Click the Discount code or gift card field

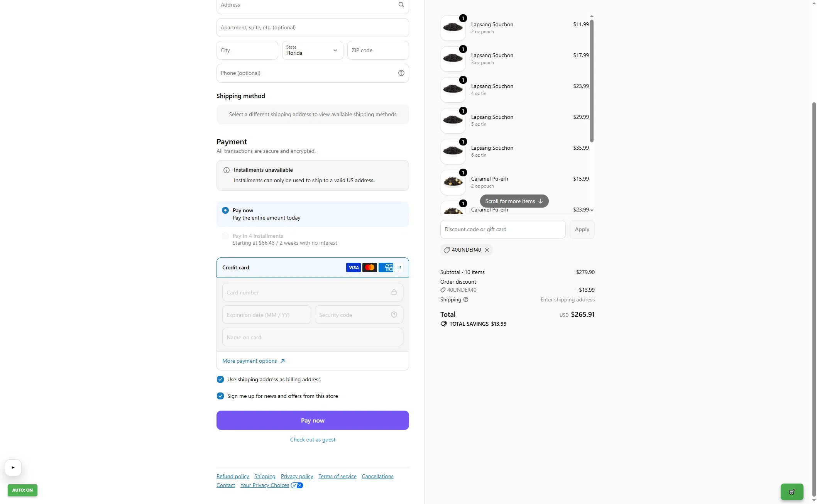click(503, 229)
